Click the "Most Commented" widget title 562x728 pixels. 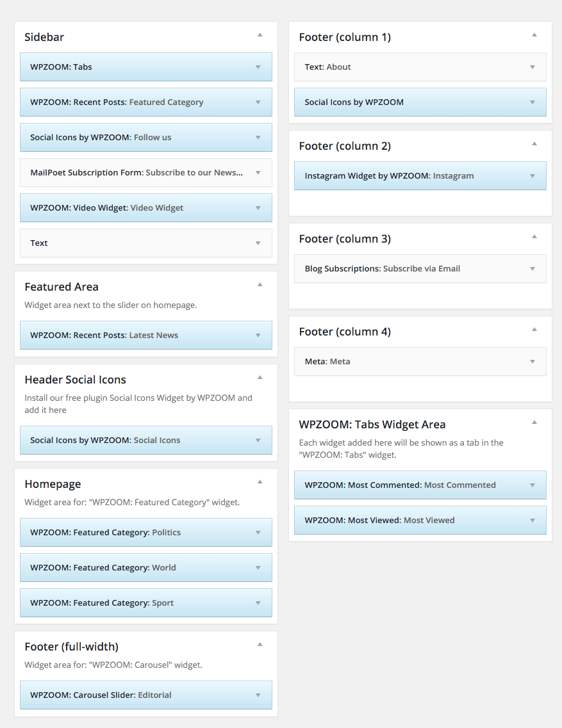[401, 485]
